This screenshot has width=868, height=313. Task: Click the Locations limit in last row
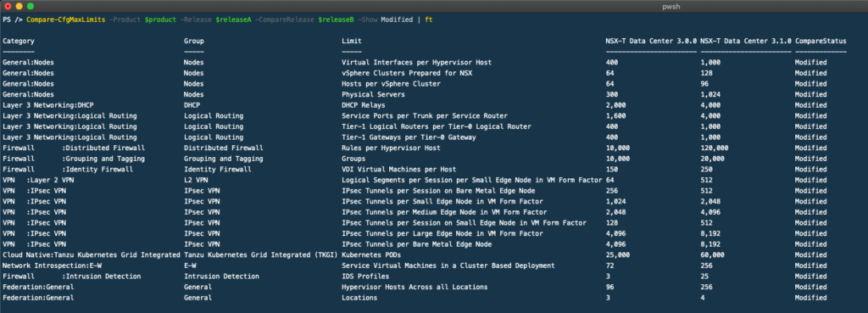point(359,298)
